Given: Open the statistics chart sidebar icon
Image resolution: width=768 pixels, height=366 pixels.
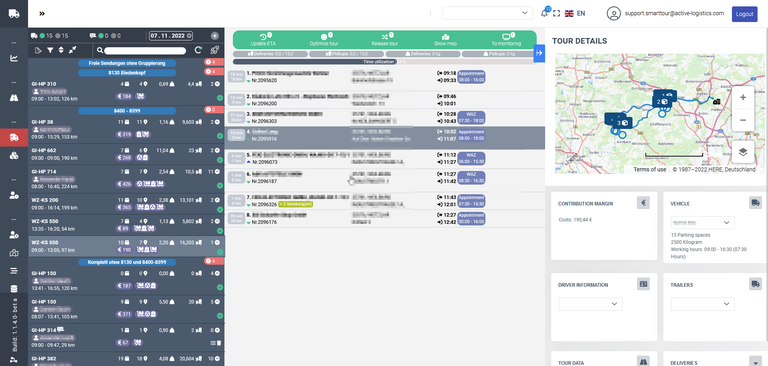Looking at the screenshot, I should (x=14, y=58).
